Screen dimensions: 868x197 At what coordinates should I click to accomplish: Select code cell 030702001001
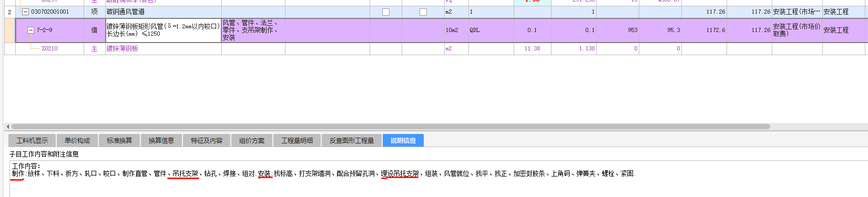[x=50, y=12]
